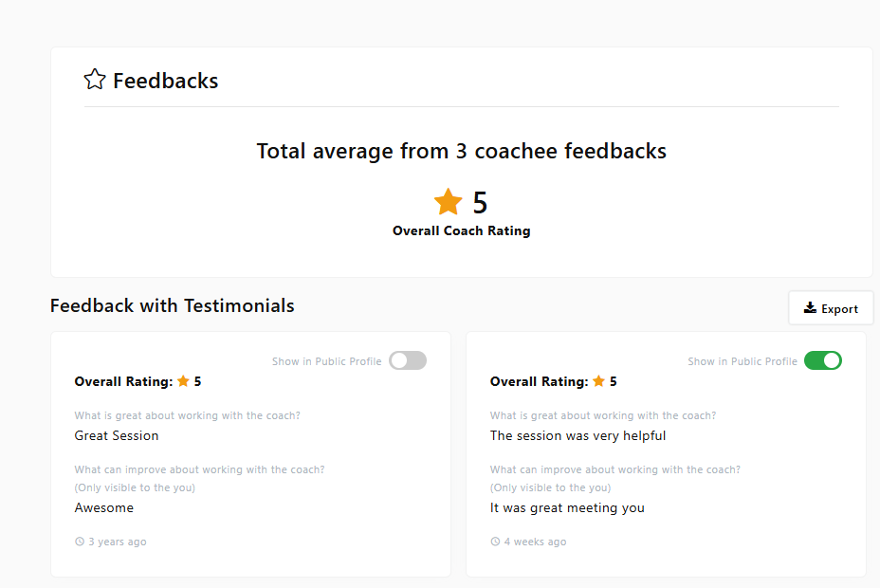Enable public profile toggle for Great Session feedback
The width and height of the screenshot is (880, 588).
click(x=408, y=360)
